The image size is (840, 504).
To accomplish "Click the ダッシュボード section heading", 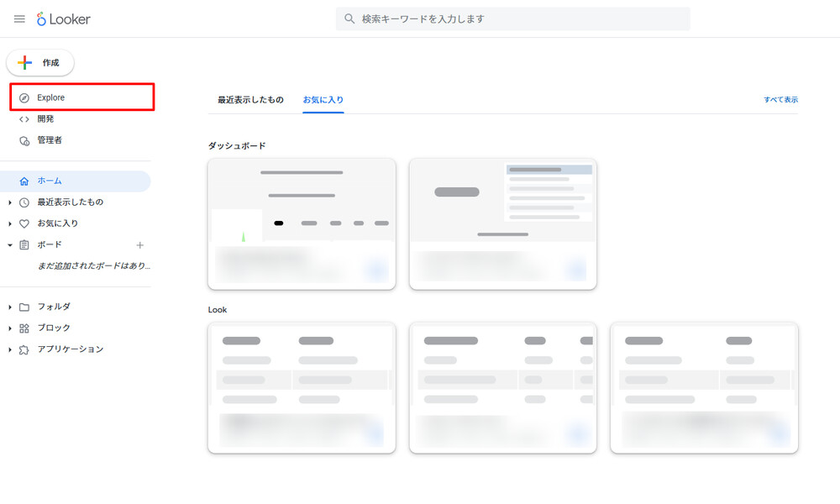I will (237, 145).
